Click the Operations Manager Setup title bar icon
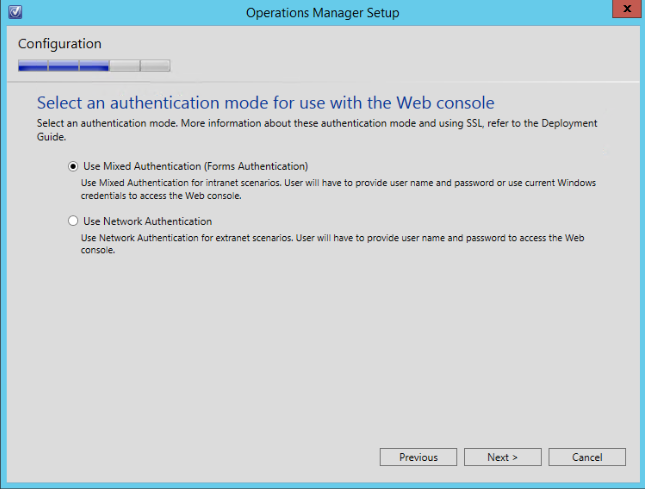Viewport: 645px width, 489px height. 13,12
